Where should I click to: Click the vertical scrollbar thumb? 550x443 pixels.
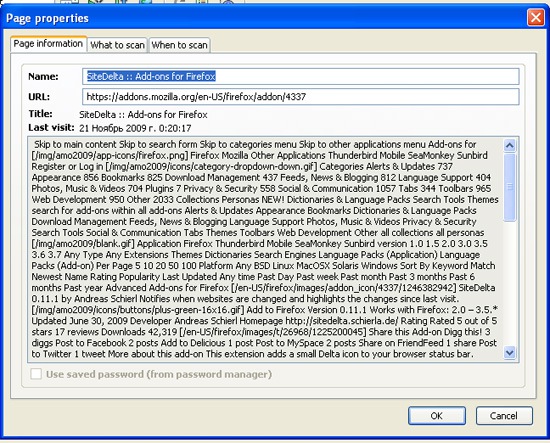tap(510, 187)
